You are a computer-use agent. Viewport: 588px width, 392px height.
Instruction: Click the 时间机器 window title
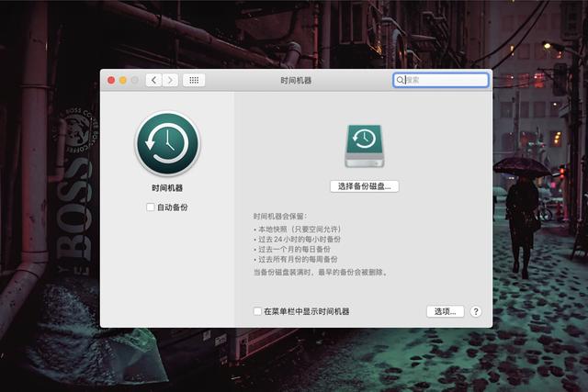[296, 80]
